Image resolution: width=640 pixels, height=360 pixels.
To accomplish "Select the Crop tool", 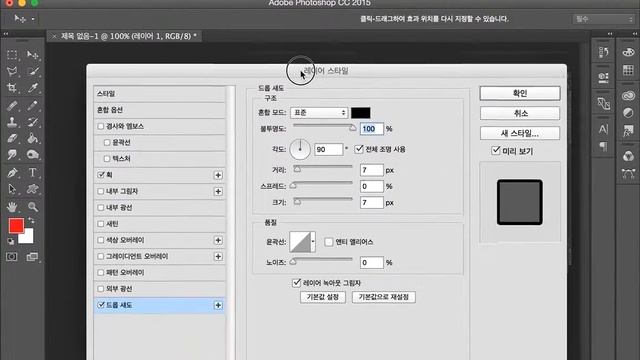I will click(12, 88).
